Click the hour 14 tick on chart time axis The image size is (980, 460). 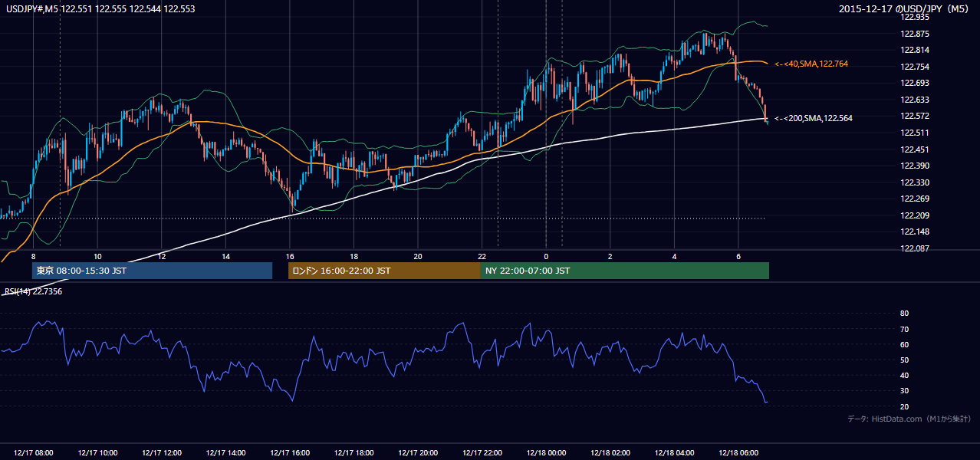225,256
